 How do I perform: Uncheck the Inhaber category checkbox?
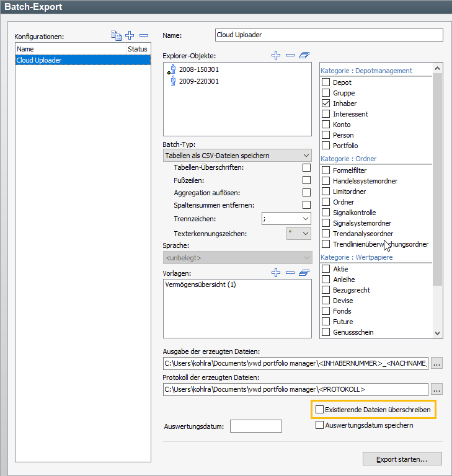pyautogui.click(x=326, y=104)
